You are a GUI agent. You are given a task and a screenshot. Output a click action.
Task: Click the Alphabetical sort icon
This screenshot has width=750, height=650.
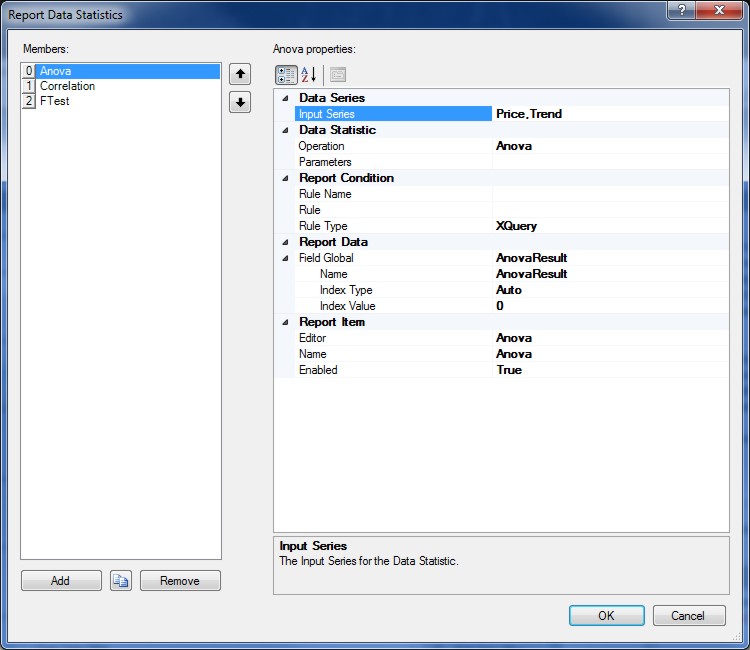coord(309,74)
